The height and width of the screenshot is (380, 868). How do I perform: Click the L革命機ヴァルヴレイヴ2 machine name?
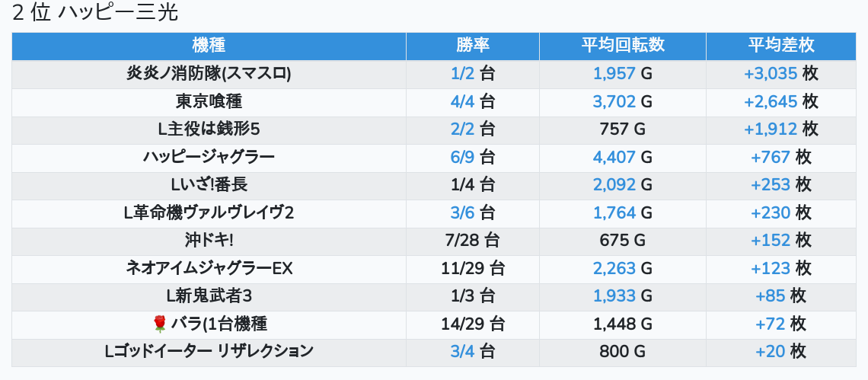(x=209, y=213)
